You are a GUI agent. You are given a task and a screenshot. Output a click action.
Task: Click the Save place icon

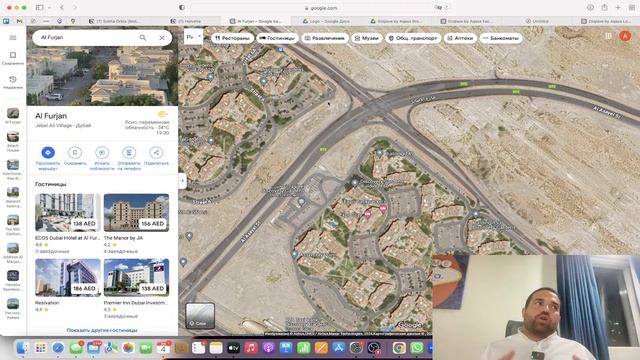click(75, 152)
